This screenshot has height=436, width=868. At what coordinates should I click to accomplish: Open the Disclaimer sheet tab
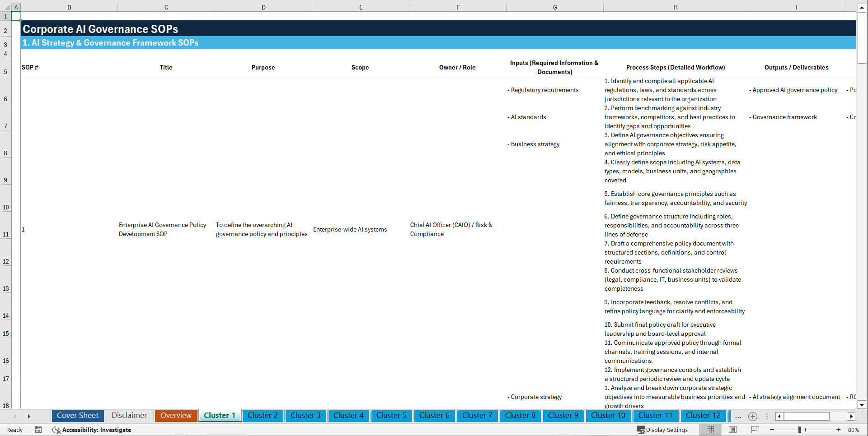point(129,416)
